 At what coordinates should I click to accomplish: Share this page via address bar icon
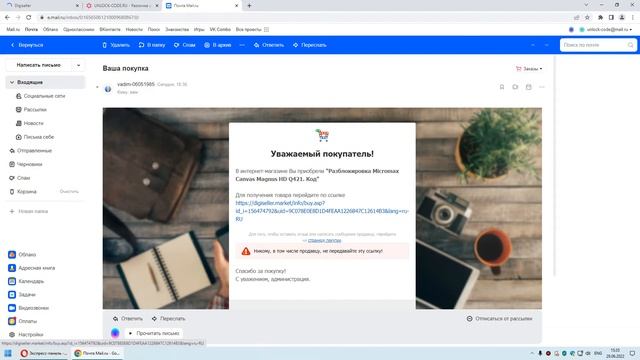pyautogui.click(x=577, y=18)
